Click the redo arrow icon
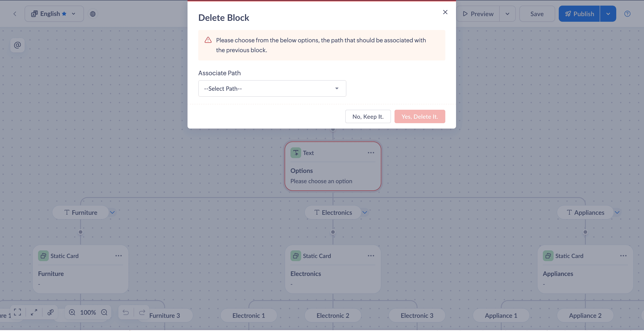Screen dimensions: 644x331 (x=142, y=312)
